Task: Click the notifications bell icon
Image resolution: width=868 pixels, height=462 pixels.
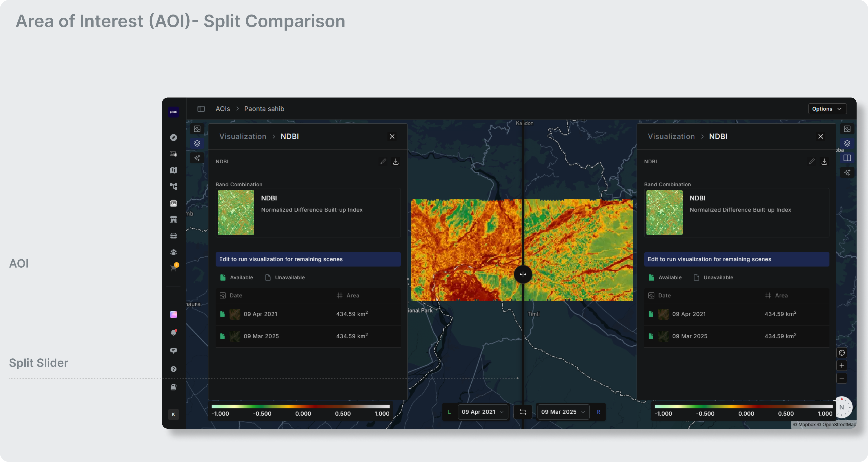Action: tap(173, 332)
